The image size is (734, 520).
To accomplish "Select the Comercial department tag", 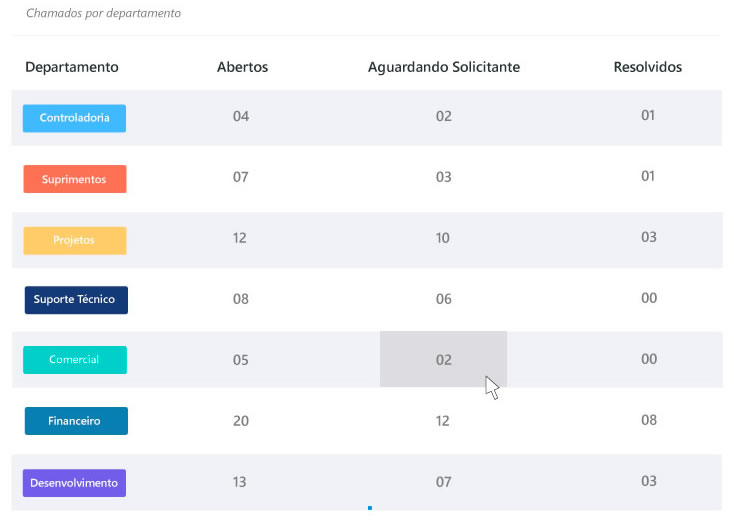I will [75, 359].
